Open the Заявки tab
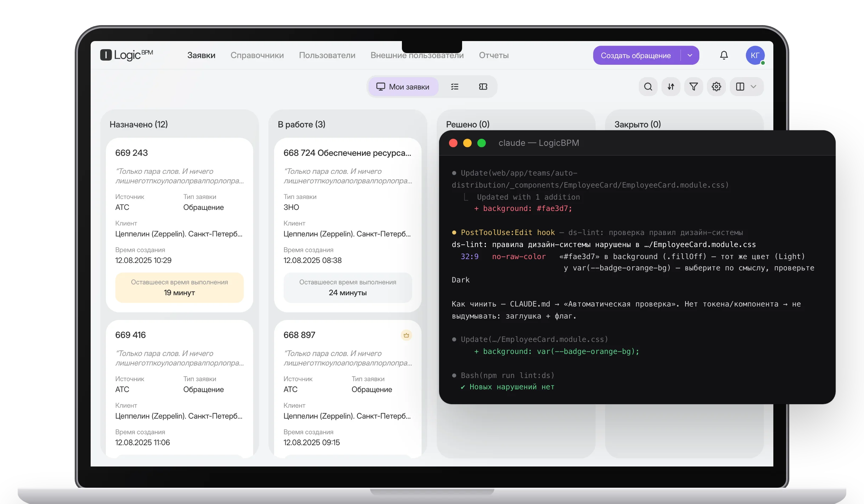 [x=201, y=55]
